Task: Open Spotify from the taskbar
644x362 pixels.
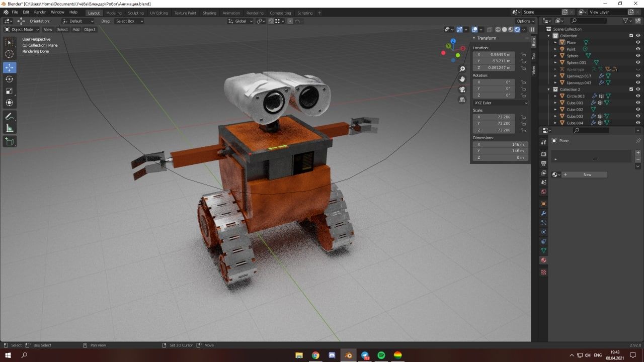Action: 381,355
